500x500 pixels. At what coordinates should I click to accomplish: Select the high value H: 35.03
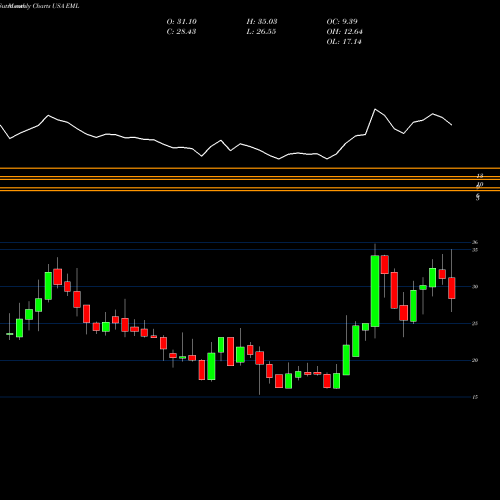pyautogui.click(x=262, y=22)
